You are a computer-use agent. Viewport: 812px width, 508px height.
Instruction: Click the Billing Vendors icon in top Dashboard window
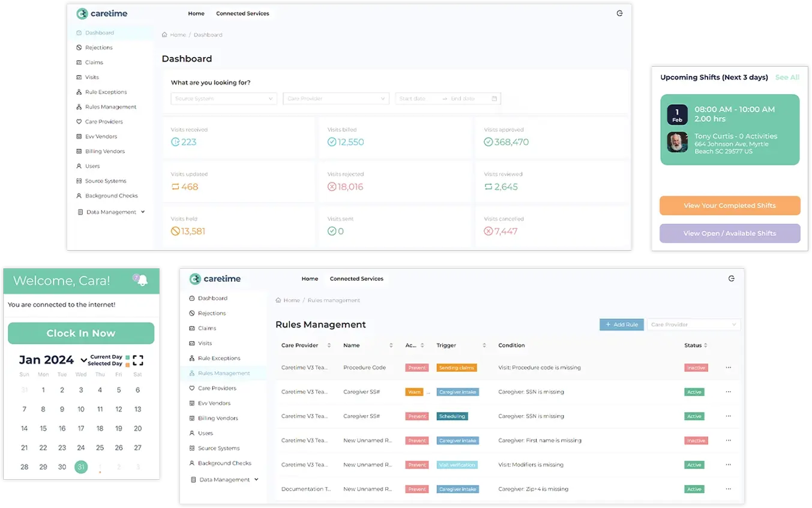[79, 151]
